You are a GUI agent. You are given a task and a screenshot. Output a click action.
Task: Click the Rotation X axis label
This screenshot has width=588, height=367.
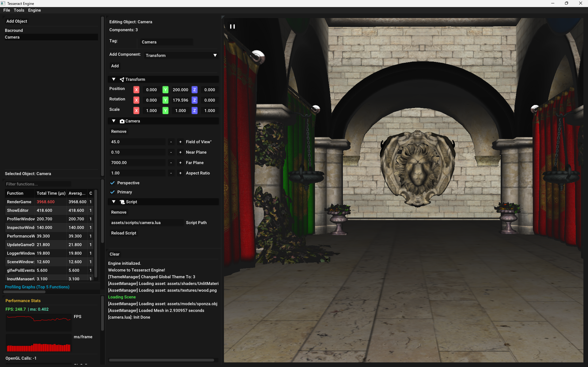(x=136, y=100)
